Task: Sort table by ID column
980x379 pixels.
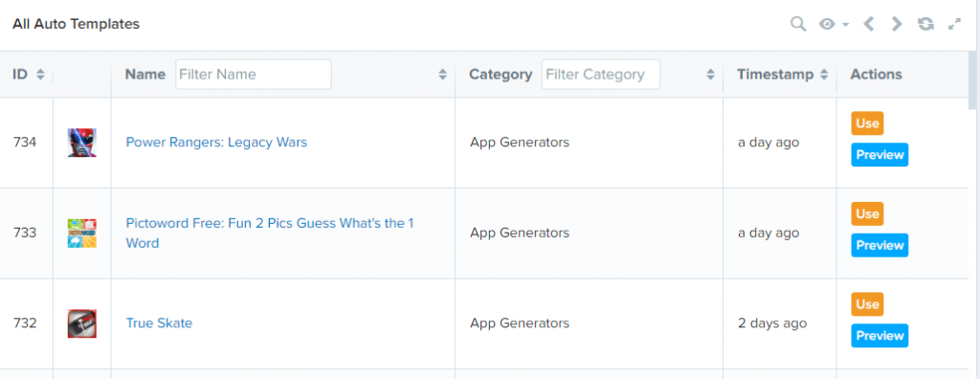Action: [x=40, y=75]
